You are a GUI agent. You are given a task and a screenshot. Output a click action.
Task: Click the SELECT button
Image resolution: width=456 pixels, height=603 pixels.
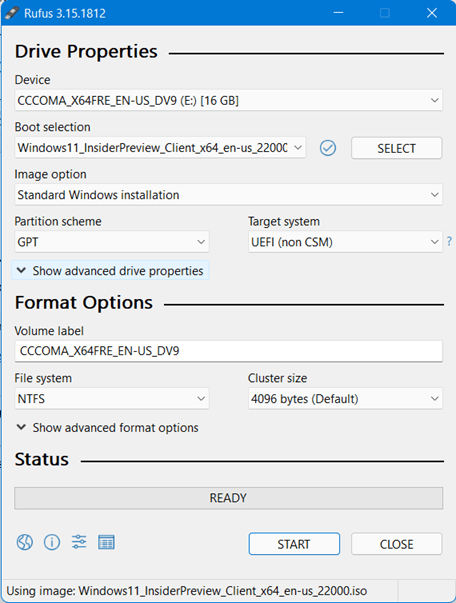point(396,148)
